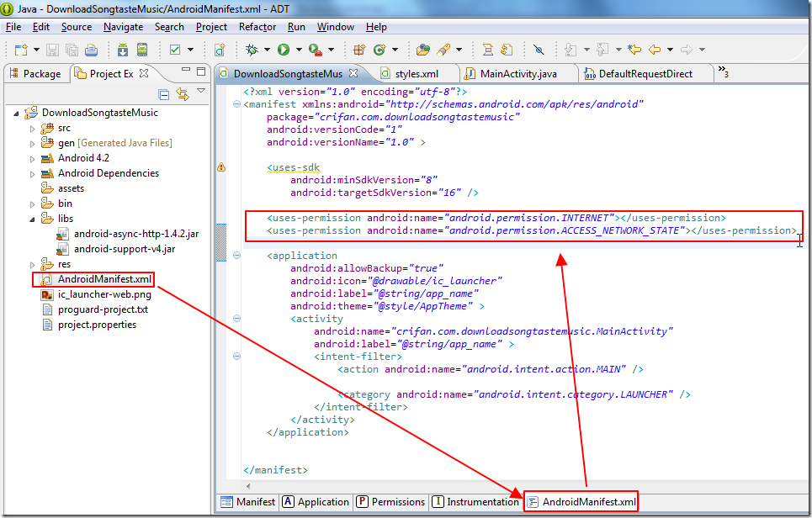This screenshot has width=812, height=518.
Task: Click the Debug bug icon
Action: click(252, 50)
